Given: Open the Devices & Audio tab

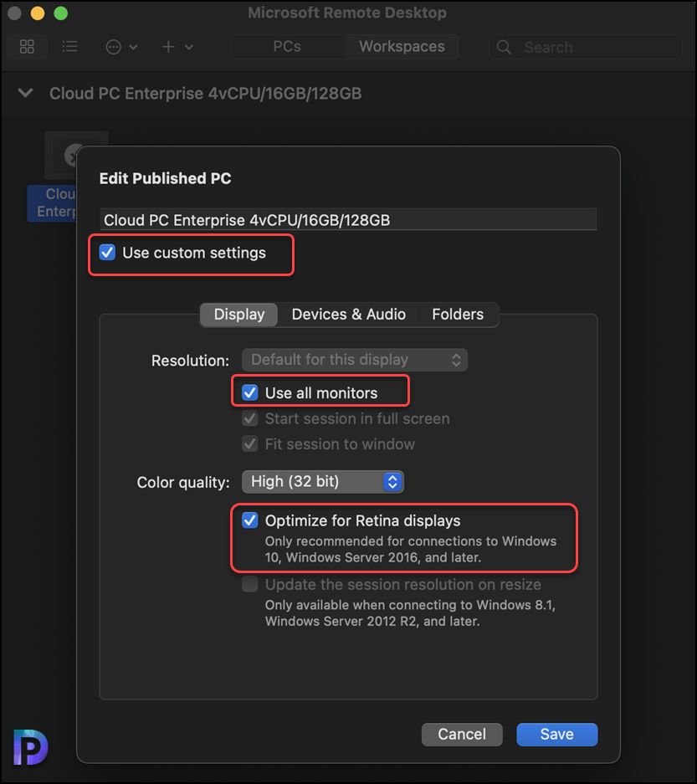Looking at the screenshot, I should [x=348, y=315].
